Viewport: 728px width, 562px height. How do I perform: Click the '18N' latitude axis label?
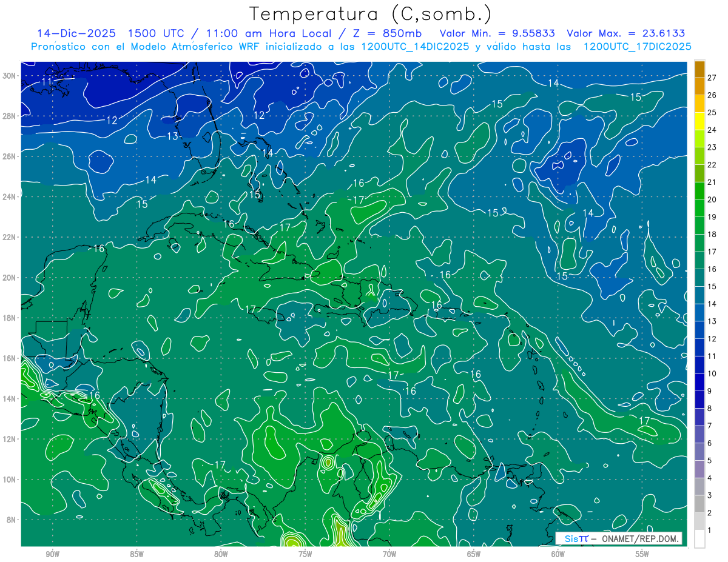9,318
